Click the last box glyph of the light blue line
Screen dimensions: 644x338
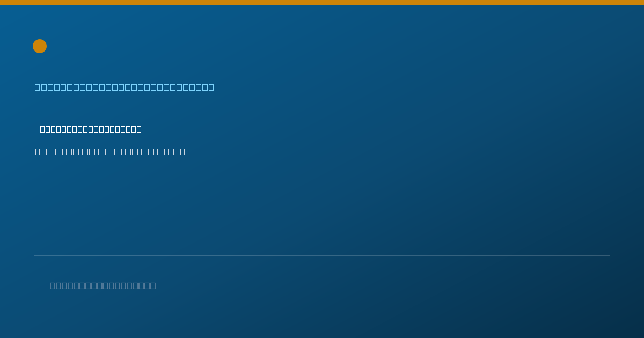211,87
